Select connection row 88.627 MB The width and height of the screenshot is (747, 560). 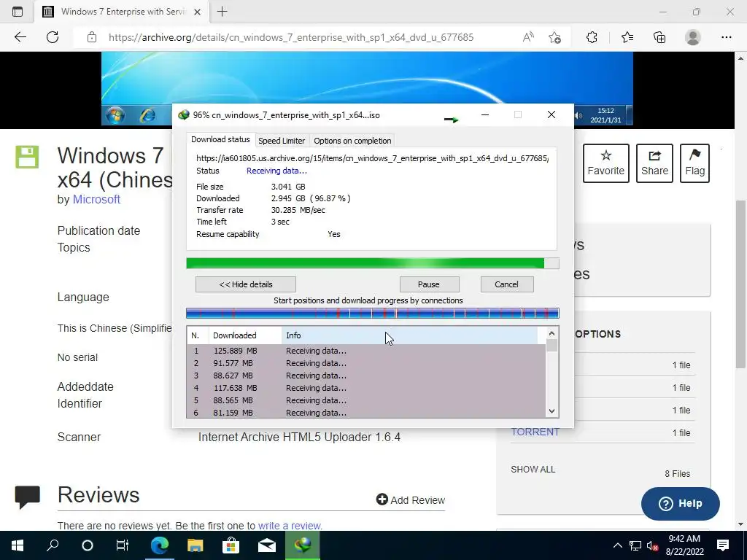coord(366,376)
